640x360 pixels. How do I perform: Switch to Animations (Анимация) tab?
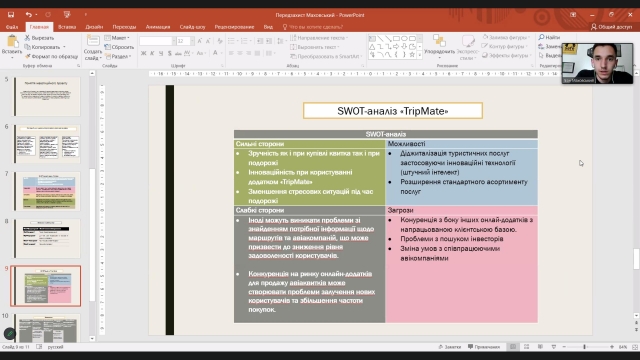pyautogui.click(x=158, y=27)
